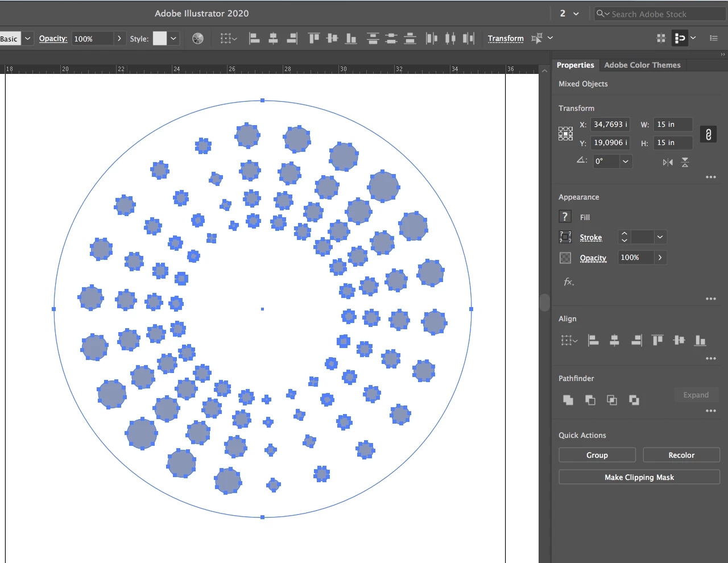The width and height of the screenshot is (728, 563).
Task: Flip selection vertically in Transform panel
Action: 685,162
